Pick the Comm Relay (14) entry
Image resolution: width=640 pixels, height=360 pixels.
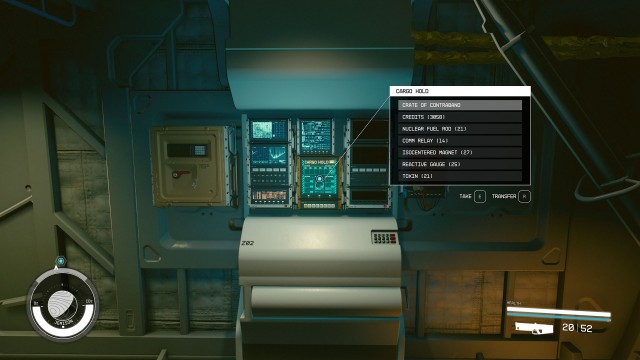click(460, 140)
